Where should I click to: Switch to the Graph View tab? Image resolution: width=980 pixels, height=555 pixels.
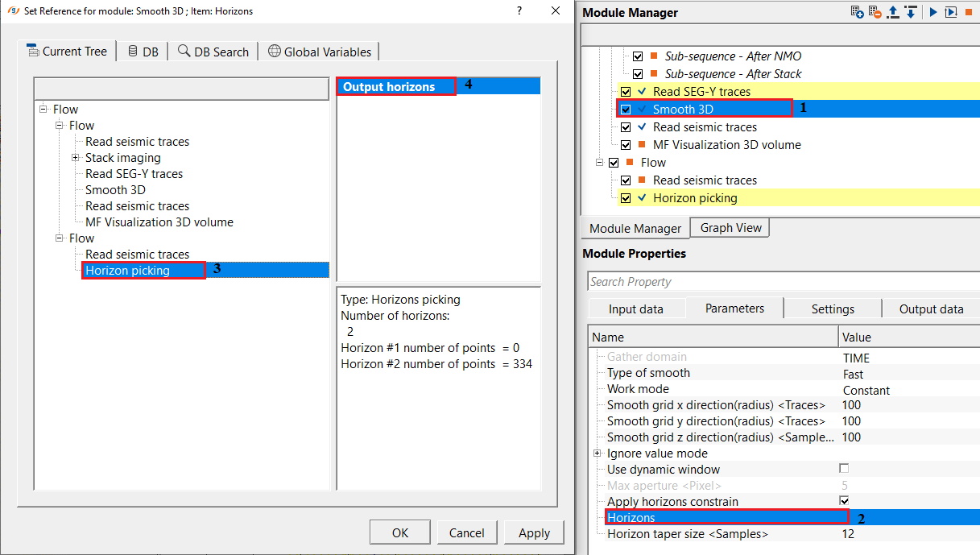(x=730, y=228)
